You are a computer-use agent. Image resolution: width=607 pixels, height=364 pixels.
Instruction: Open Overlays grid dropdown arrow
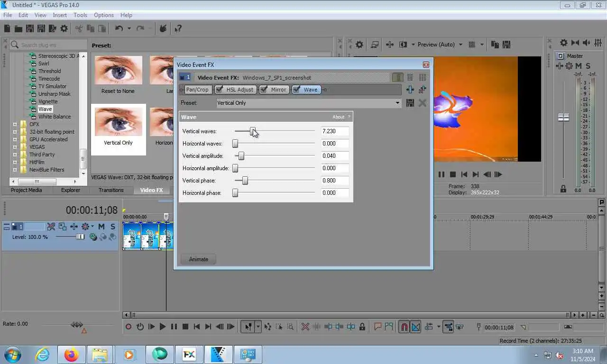(482, 45)
